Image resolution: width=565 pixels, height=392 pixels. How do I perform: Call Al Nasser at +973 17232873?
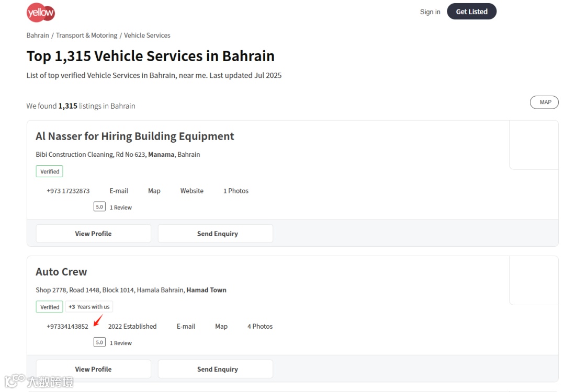68,191
